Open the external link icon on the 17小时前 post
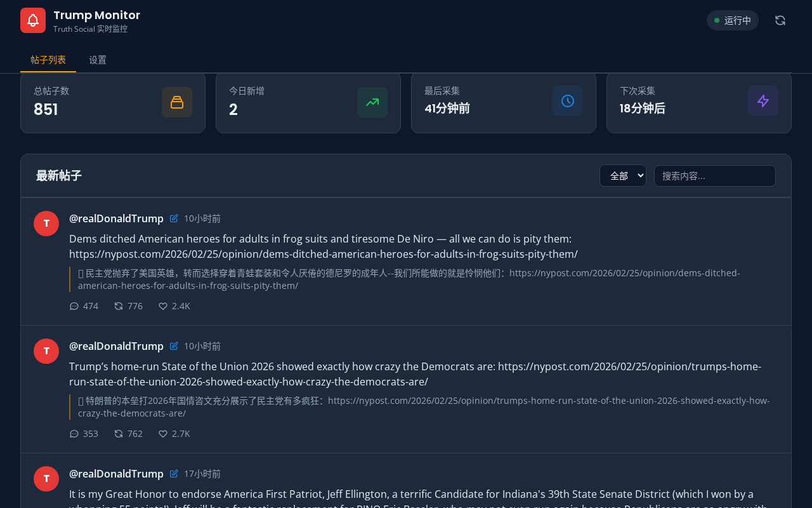812x508 pixels. [174, 474]
